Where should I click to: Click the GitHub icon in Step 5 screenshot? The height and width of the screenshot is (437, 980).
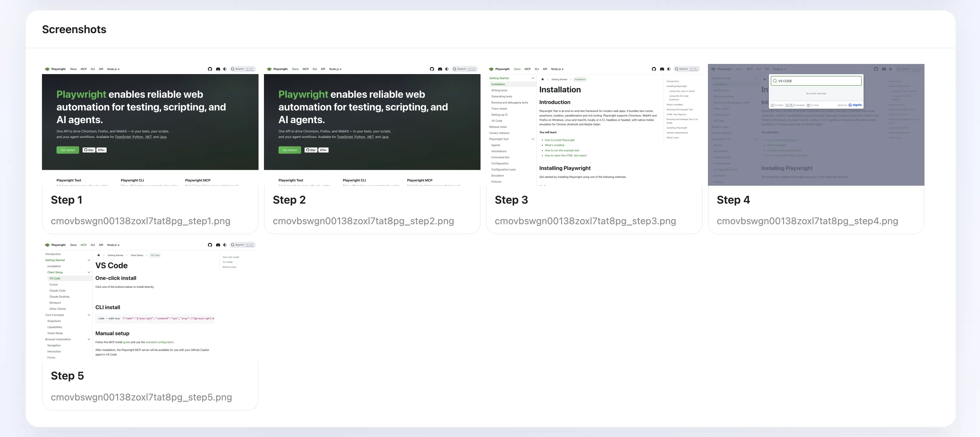point(209,245)
